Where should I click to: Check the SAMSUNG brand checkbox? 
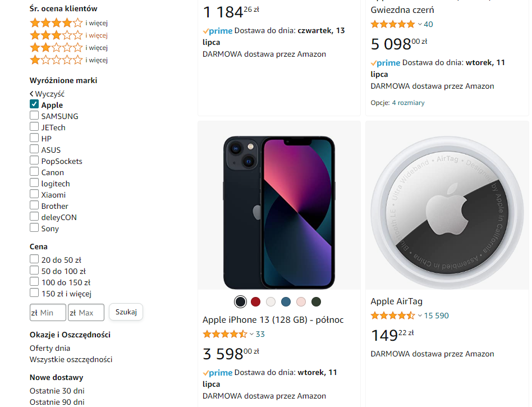point(34,116)
